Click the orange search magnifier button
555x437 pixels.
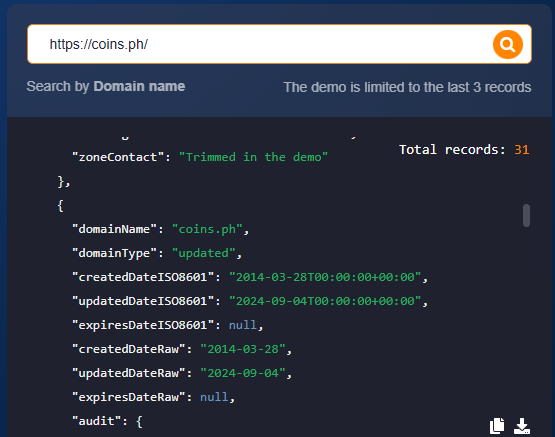[508, 45]
